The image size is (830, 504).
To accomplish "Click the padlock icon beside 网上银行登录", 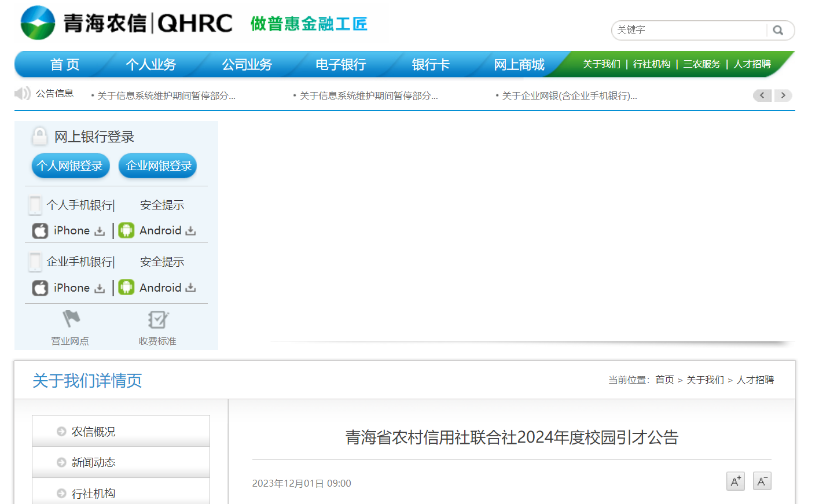I will 39,137.
